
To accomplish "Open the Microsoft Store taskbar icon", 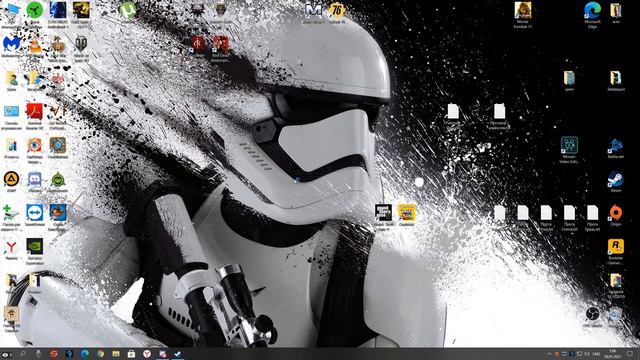I will coord(131,354).
